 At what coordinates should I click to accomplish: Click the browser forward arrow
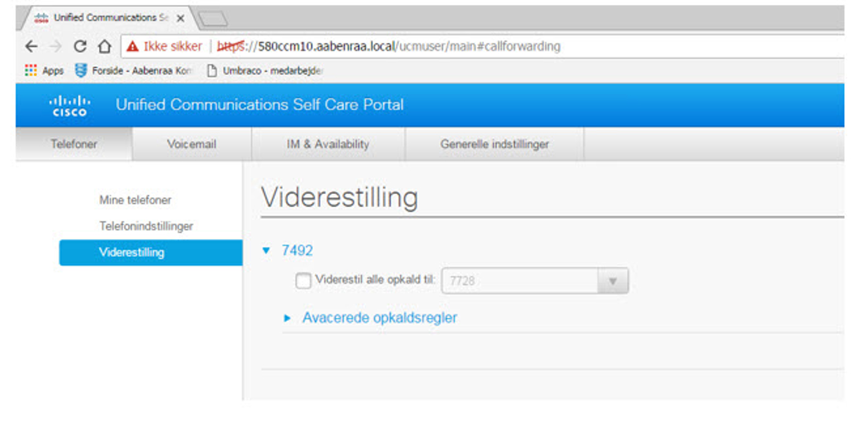(56, 46)
